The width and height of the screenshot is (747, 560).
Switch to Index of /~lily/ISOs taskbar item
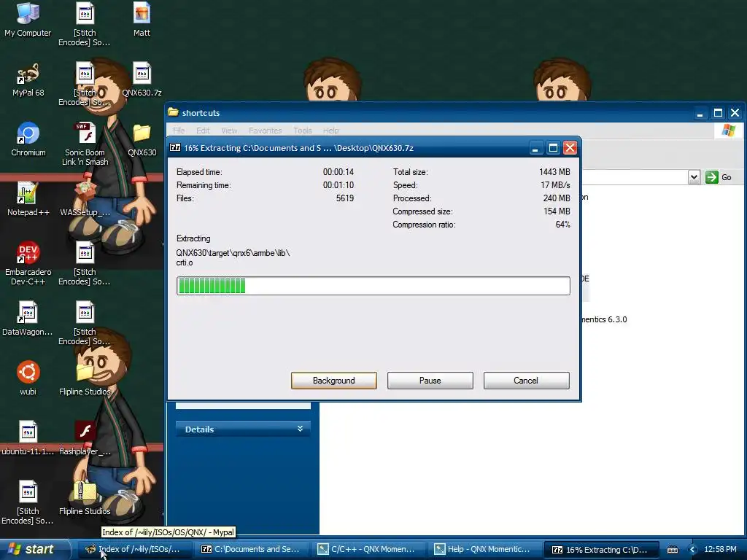click(134, 550)
